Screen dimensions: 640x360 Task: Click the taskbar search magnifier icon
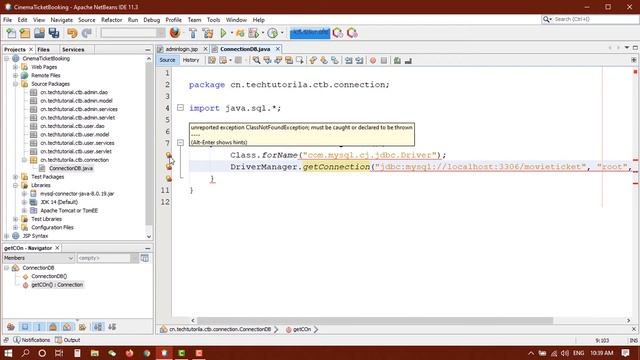(x=25, y=353)
